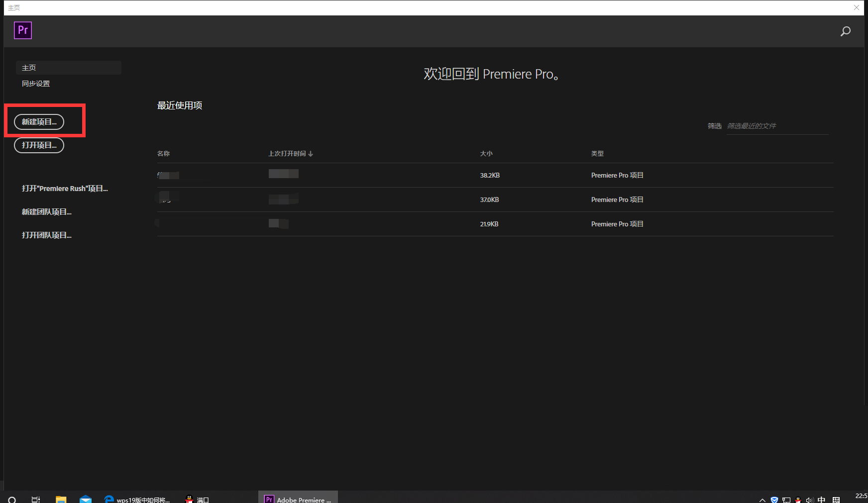Viewport: 868px width, 503px height.
Task: Open the 38.2KB recent project row
Action: [x=495, y=175]
